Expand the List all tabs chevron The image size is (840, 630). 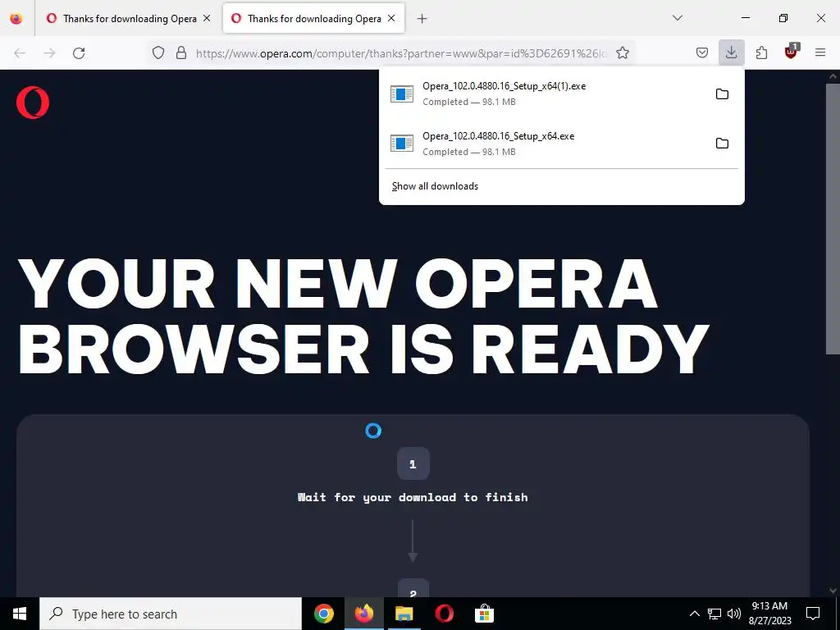point(677,18)
